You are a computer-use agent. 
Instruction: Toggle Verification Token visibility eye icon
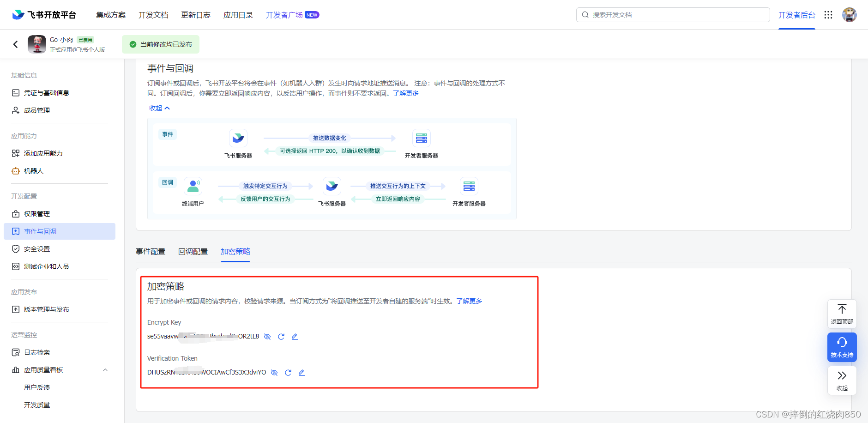click(x=274, y=373)
